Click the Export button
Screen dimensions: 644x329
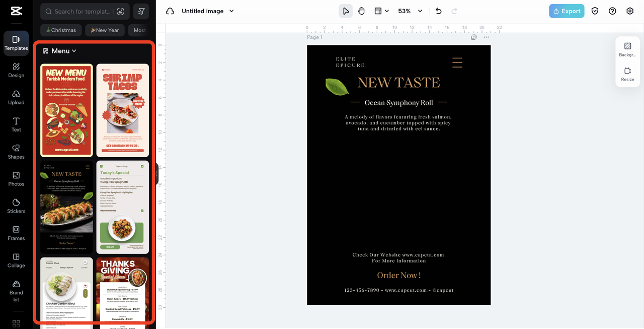pyautogui.click(x=567, y=11)
